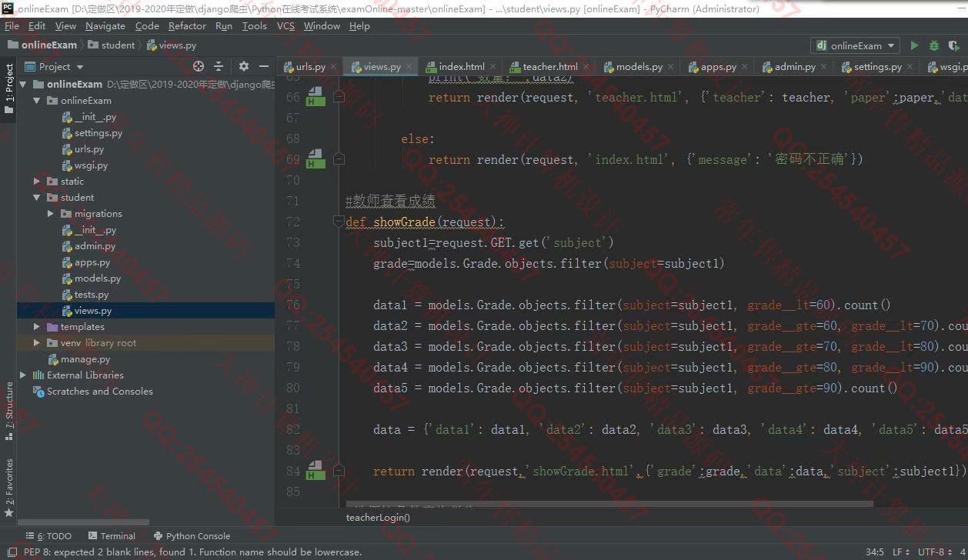Click the HTML gutter icon on line 84
This screenshot has height=560, width=968.
[x=315, y=471]
